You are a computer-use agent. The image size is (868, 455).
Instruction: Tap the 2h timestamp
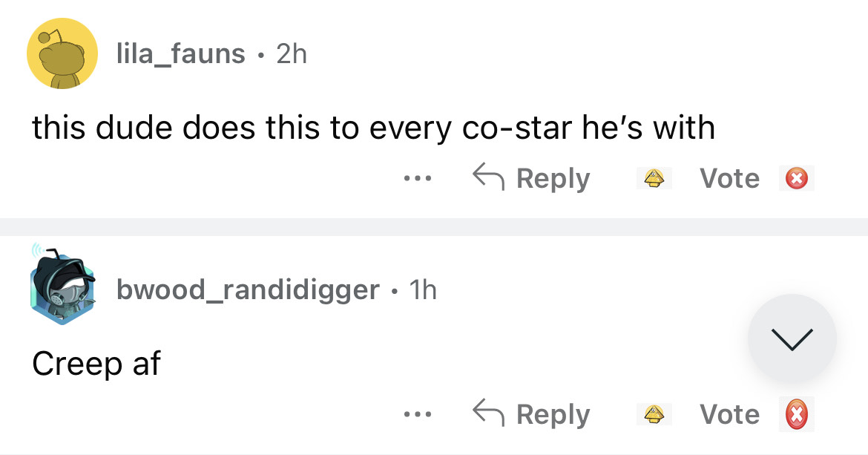pos(292,53)
